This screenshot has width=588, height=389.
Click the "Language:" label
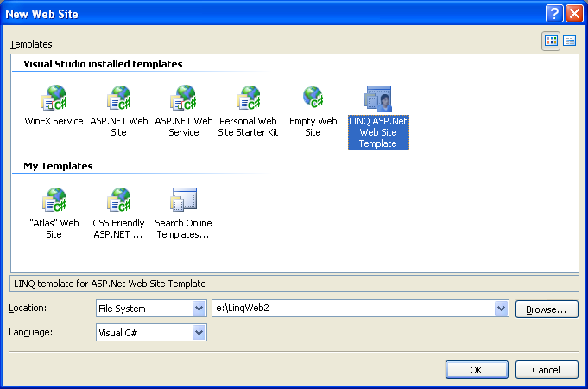(x=30, y=332)
